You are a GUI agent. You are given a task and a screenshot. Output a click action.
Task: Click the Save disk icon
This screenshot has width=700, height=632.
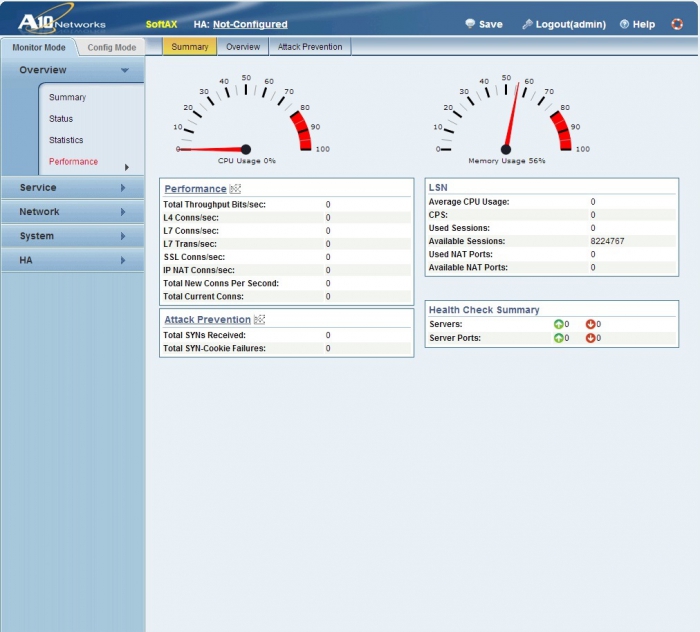[470, 24]
